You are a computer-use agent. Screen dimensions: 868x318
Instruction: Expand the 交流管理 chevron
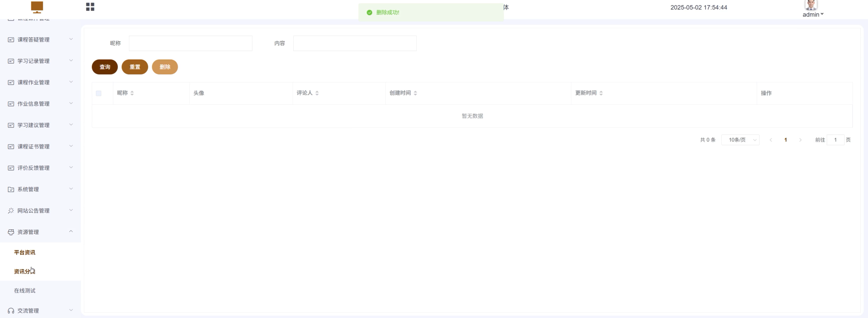point(71,310)
